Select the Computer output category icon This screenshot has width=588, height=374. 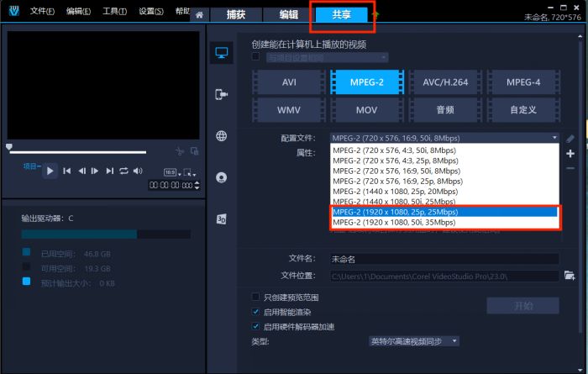[x=221, y=53]
